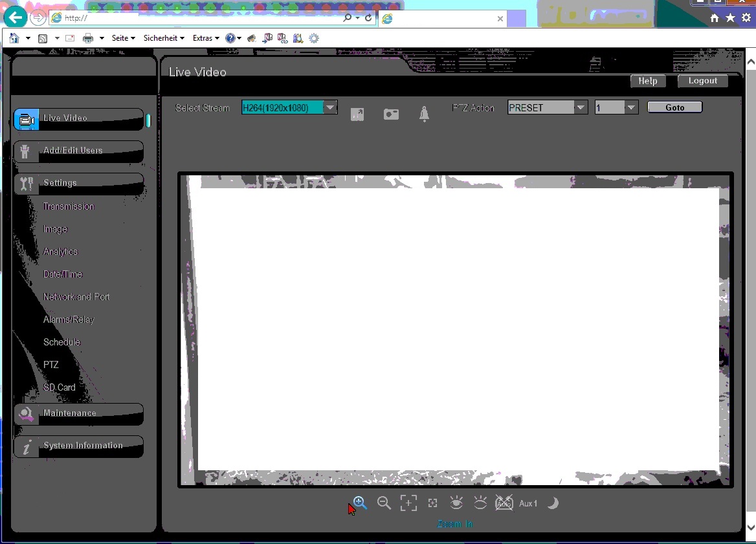
Task: Toggle the crossed-out Auto icon
Action: pyautogui.click(x=504, y=503)
